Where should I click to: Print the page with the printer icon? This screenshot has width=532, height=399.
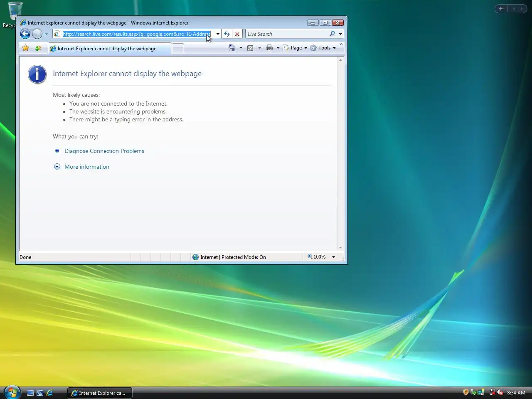pyautogui.click(x=269, y=48)
